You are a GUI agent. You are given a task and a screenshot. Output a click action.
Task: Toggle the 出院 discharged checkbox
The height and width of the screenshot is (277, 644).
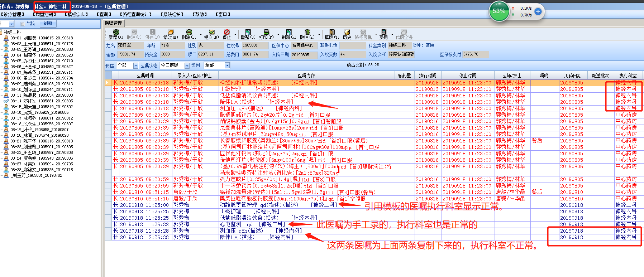(23, 24)
